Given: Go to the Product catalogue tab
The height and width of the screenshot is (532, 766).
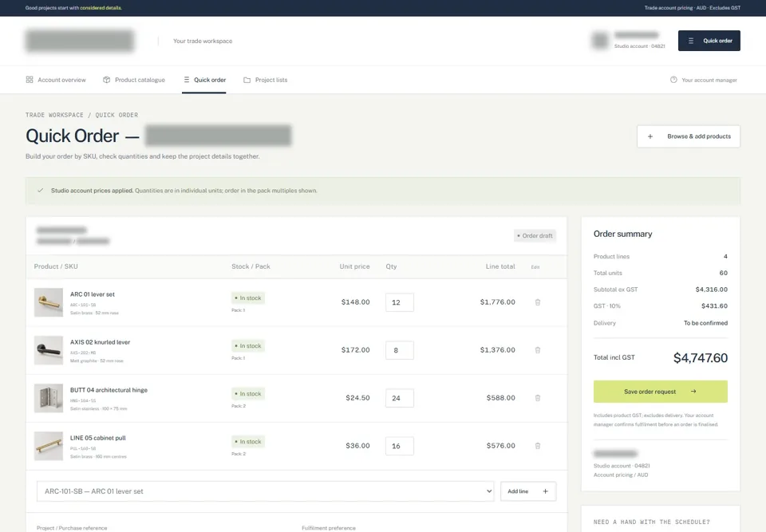Looking at the screenshot, I should (x=134, y=80).
